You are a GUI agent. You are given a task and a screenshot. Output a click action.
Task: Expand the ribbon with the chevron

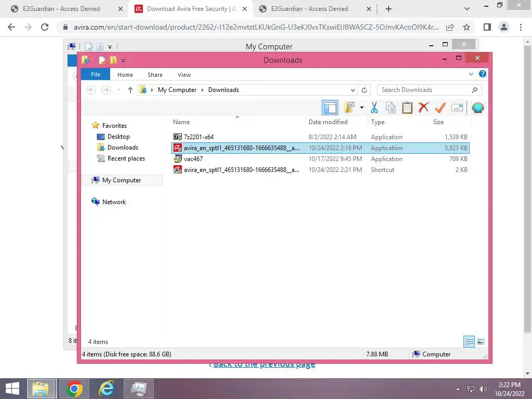471,74
